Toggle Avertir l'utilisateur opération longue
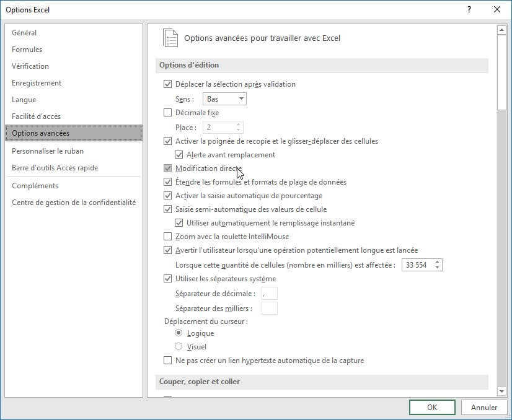 pyautogui.click(x=167, y=250)
